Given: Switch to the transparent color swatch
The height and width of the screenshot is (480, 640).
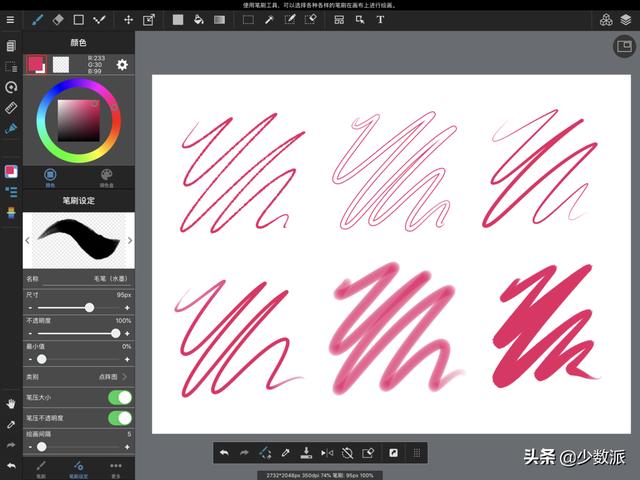Looking at the screenshot, I should pyautogui.click(x=61, y=64).
